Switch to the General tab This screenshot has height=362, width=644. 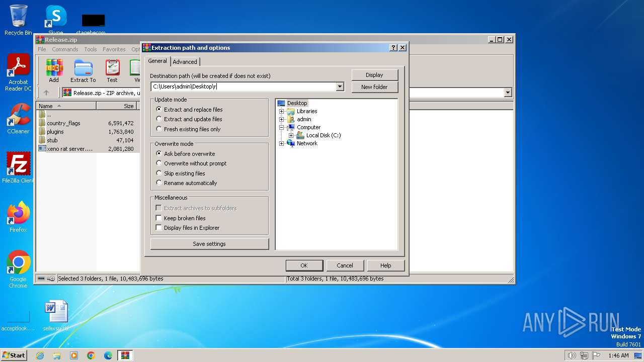(157, 61)
